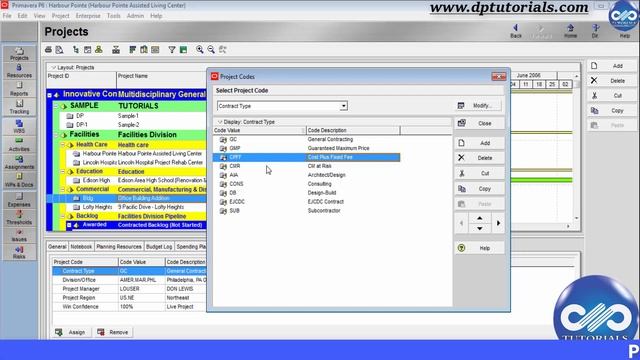Click the Zoom to Best Fit icon
640x360 pixels.
point(222,50)
